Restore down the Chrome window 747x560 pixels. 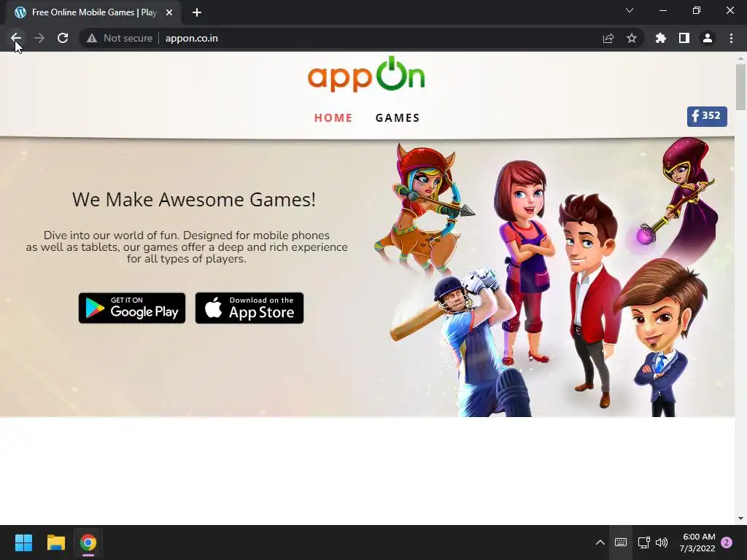(x=697, y=10)
